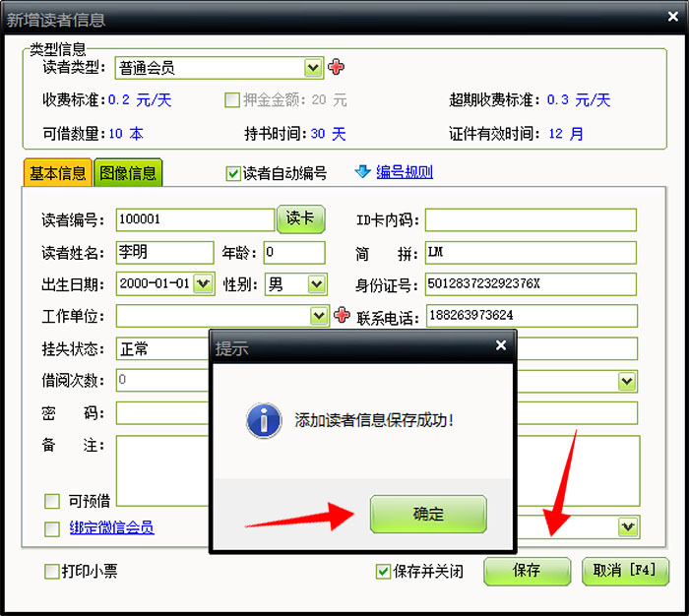Enable the 可预借 checkbox
Screen dimensions: 689x616
(52, 501)
